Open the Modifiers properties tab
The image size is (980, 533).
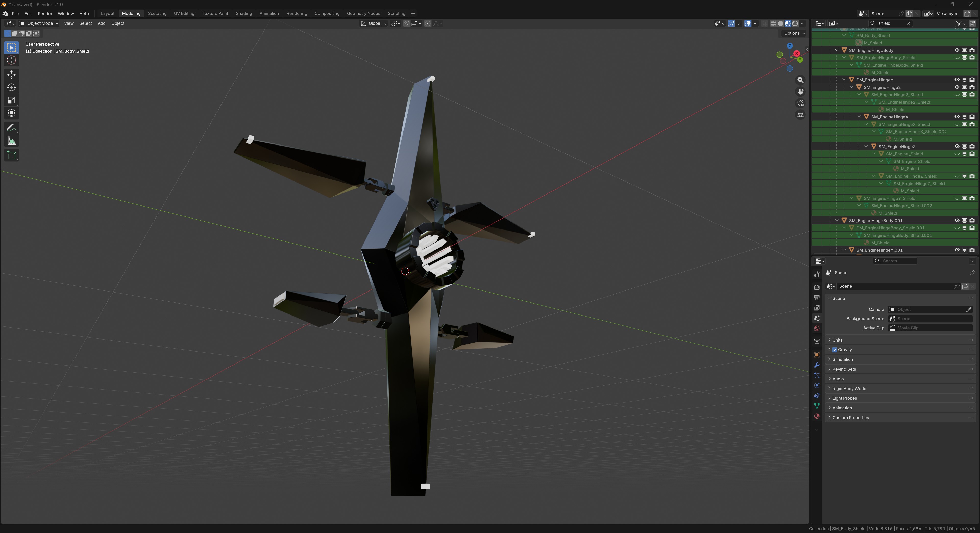(x=816, y=365)
